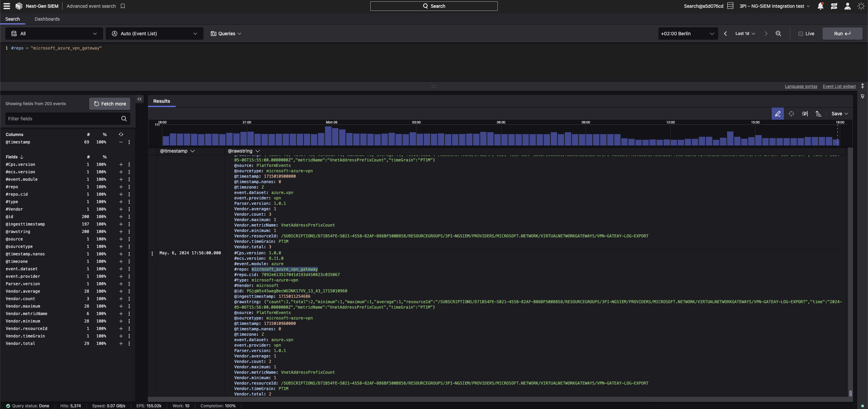Click the results vertical scrollbar thumb
Screen dimensions: 868x409
coord(850,393)
